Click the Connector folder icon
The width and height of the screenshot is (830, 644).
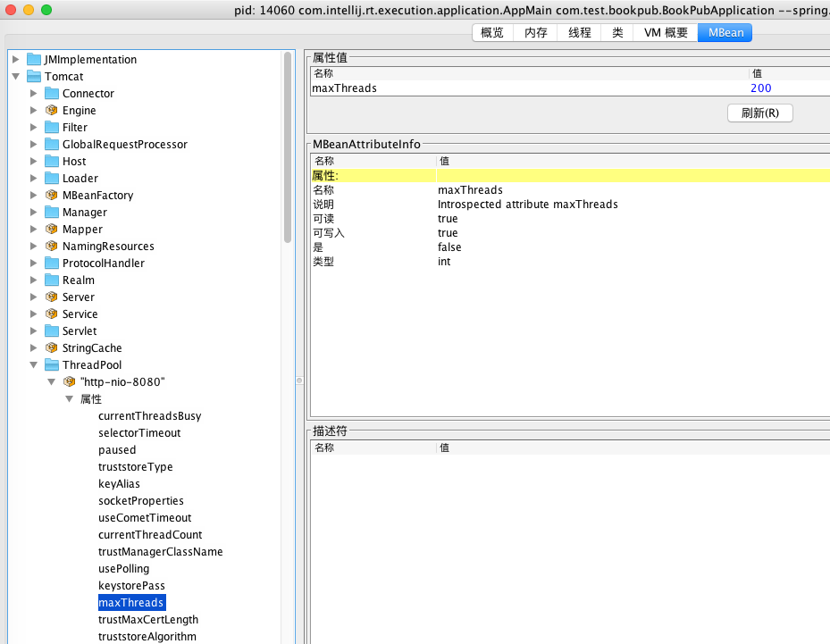(52, 94)
